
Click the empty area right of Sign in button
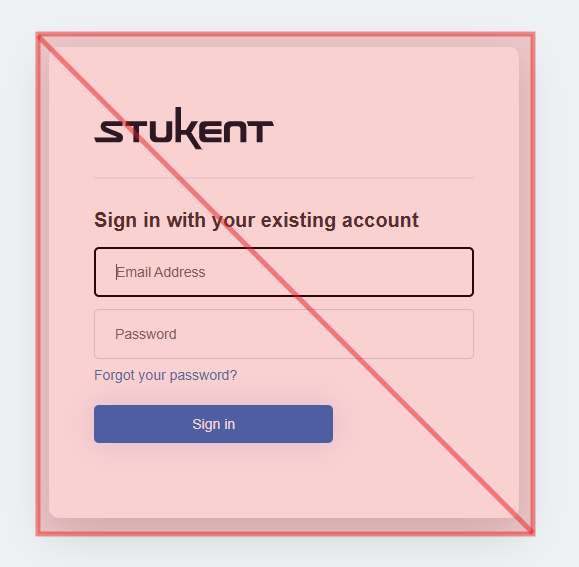[x=403, y=424]
